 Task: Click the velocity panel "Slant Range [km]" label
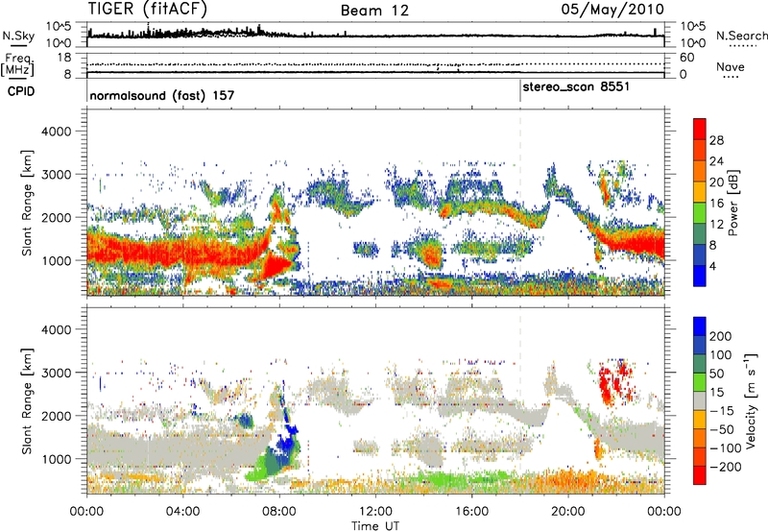pos(27,401)
